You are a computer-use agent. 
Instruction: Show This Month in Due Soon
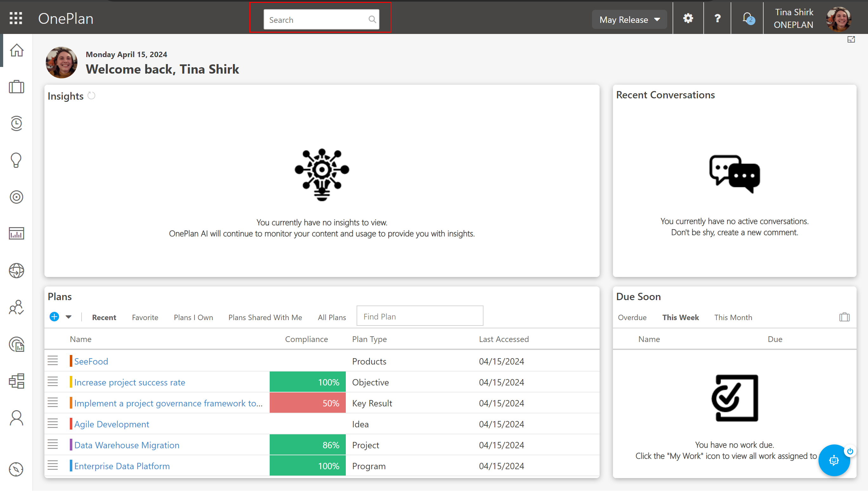733,318
